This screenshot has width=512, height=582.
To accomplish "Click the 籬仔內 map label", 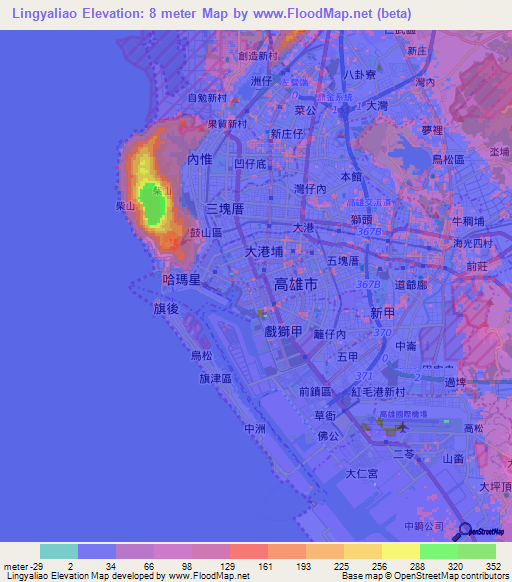I will click(x=330, y=334).
